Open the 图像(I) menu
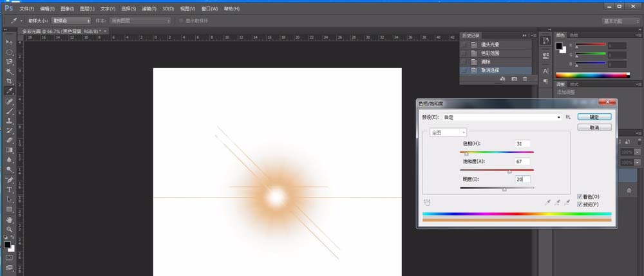This screenshot has height=276, width=644. tap(67, 10)
